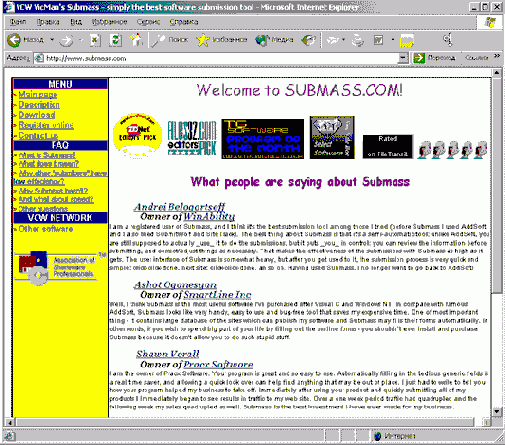The image size is (505, 445).
Task: Stop page loading with the Stop icon
Action: 95,40
